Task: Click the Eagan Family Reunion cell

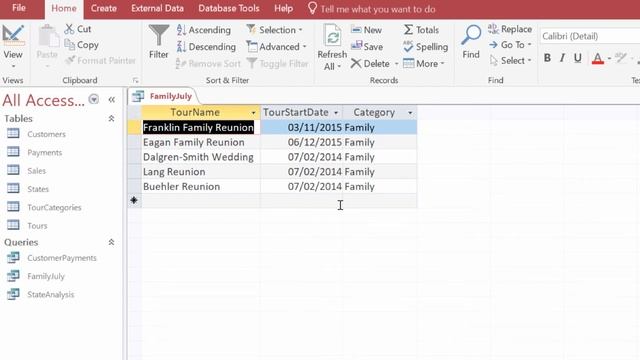Action: (x=201, y=142)
